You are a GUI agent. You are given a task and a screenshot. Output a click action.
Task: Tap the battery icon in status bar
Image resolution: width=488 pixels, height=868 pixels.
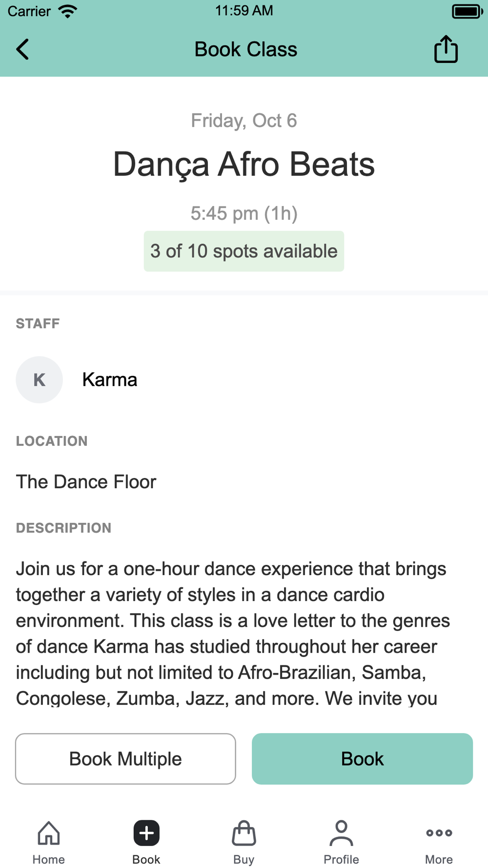point(467,11)
